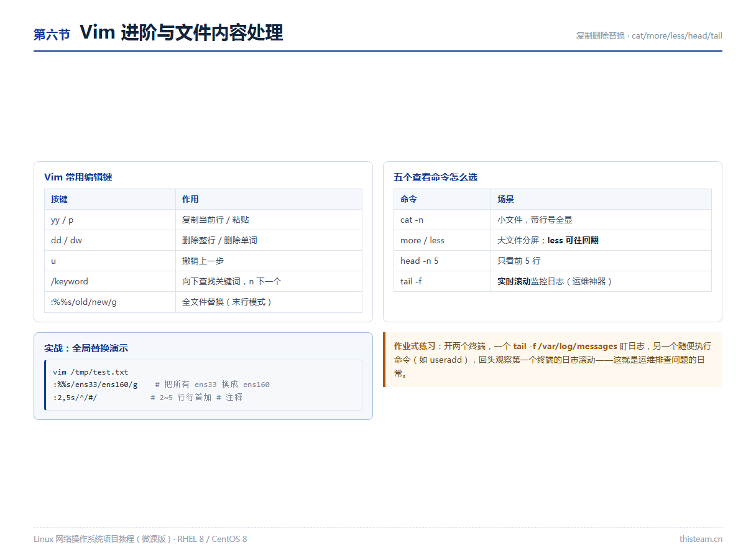
Task: Click the footer text "Linux 网络操作系统项目教程（微课版）· RHEL 8 / CentOS 8"
Action: [141, 539]
